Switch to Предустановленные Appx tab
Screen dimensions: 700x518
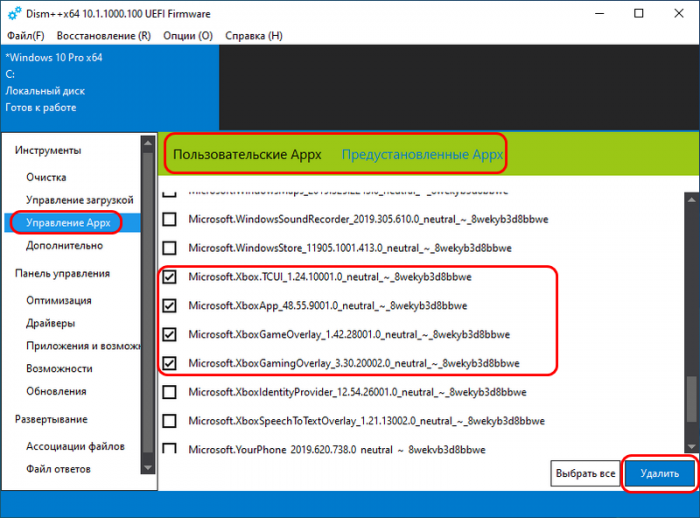422,155
